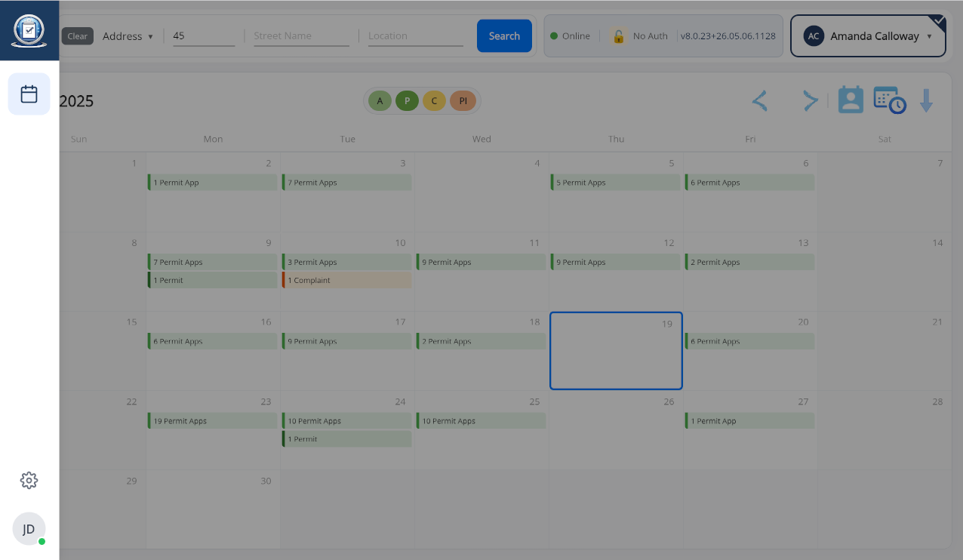Toggle the P filter chip
963x560 pixels.
pos(407,101)
